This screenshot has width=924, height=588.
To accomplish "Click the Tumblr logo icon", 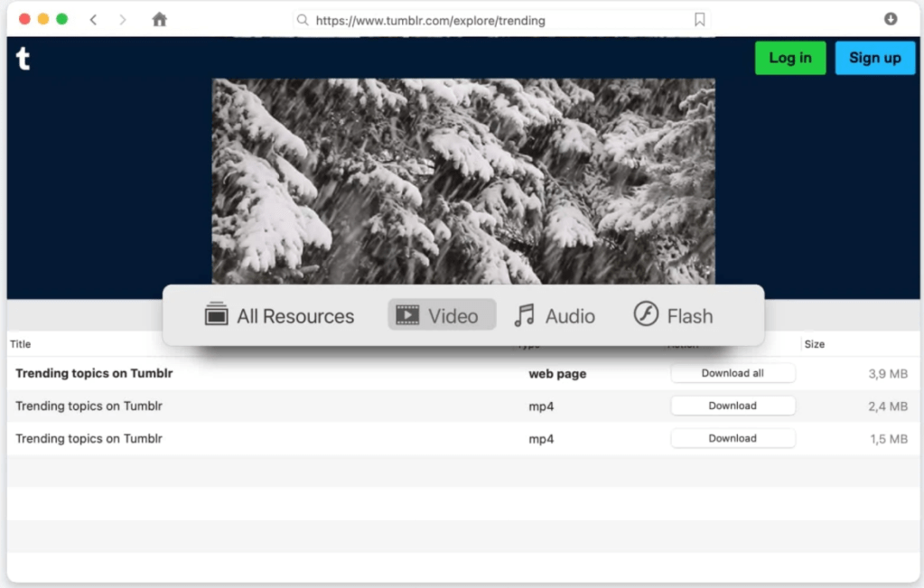I will (23, 59).
